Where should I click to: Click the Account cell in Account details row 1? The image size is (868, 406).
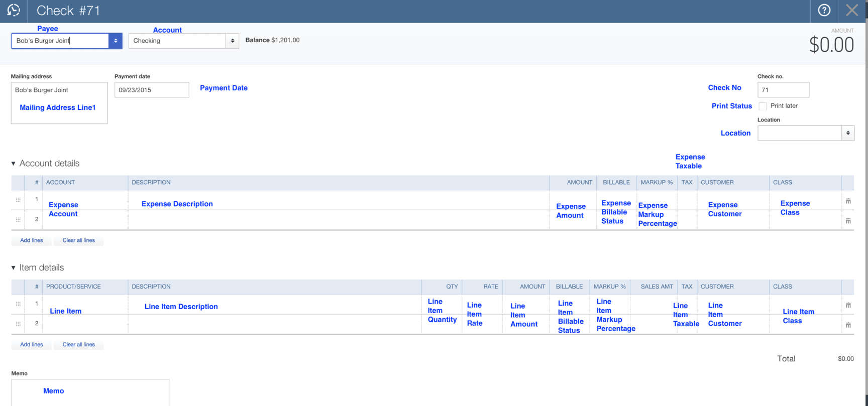coord(85,200)
